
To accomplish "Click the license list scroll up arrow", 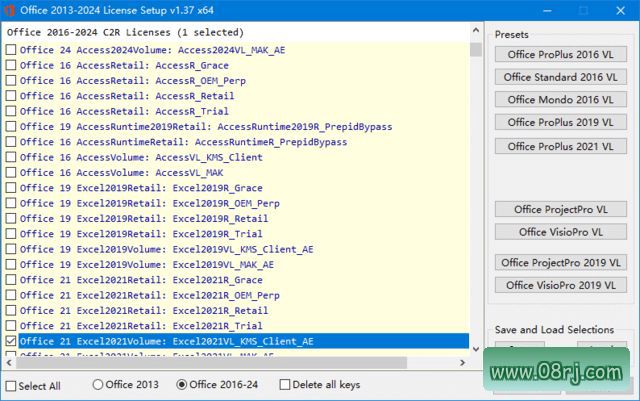I will click(x=476, y=30).
